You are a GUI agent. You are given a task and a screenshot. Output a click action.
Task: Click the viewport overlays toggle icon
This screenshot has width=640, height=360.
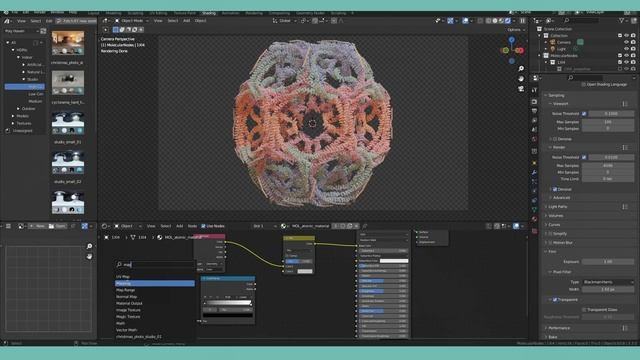pyautogui.click(x=465, y=20)
